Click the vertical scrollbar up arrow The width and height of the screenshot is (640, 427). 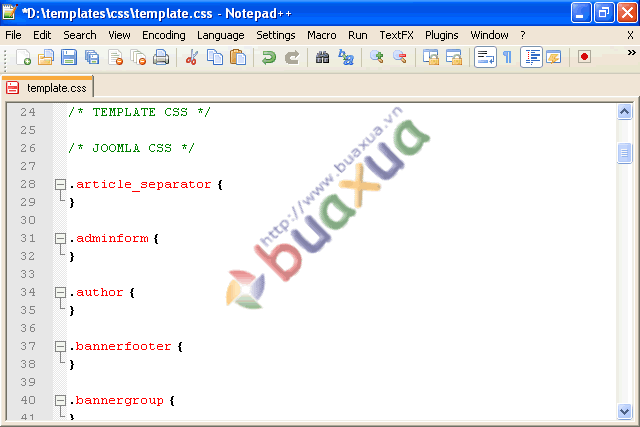pyautogui.click(x=624, y=111)
